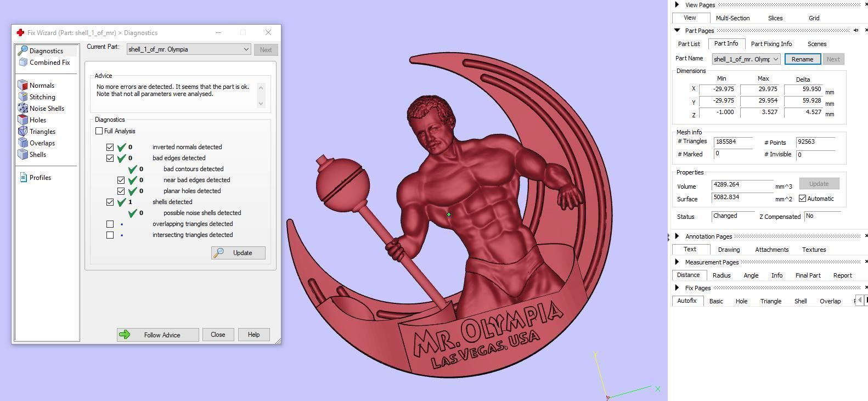This screenshot has width=868, height=401.
Task: Open the Textures annotation tab
Action: click(x=814, y=250)
